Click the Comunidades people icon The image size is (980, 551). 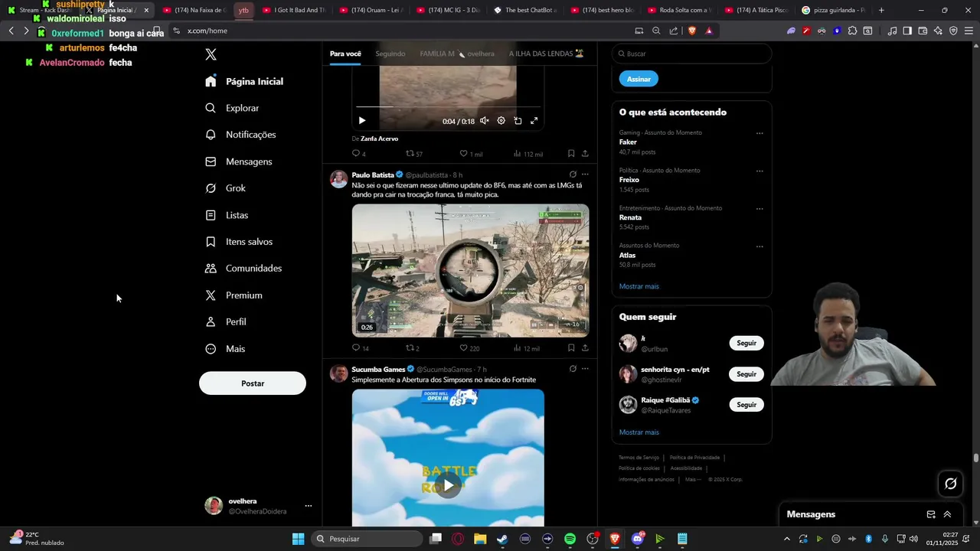(x=211, y=269)
